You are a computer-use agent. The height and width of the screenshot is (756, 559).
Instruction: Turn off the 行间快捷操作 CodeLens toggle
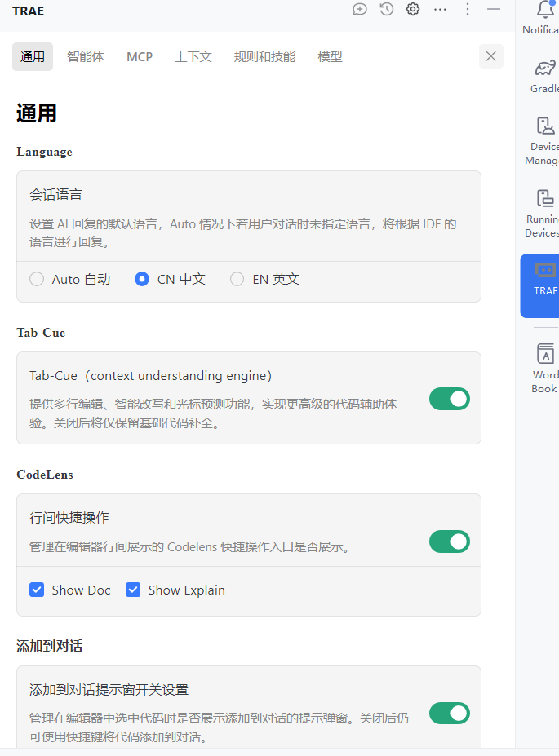pos(450,542)
